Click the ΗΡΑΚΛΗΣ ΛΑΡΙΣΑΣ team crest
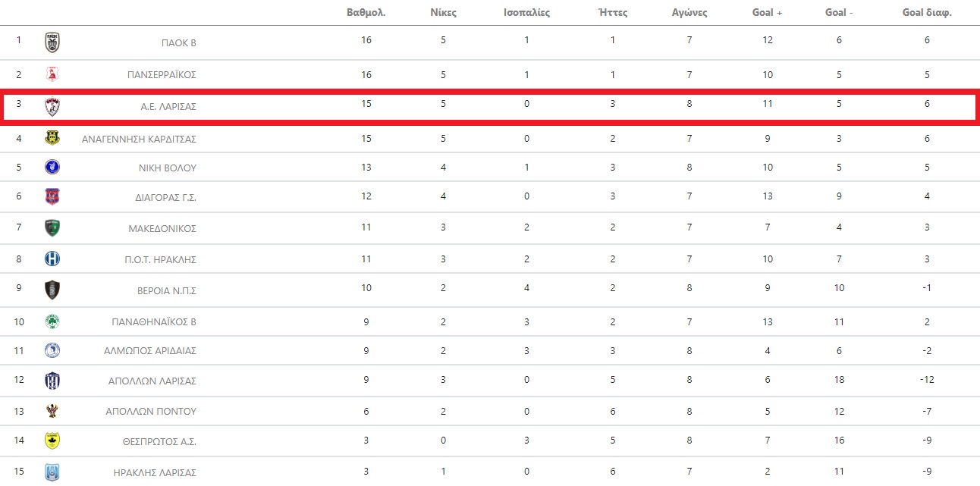 52,472
